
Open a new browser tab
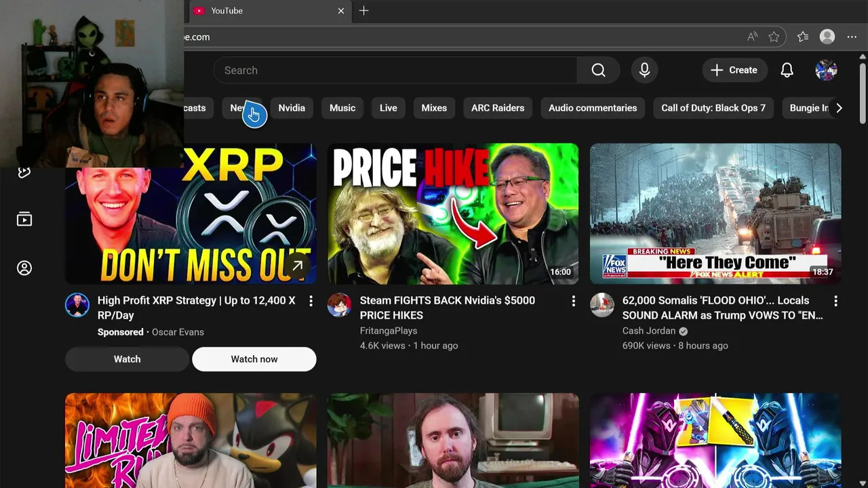[363, 11]
